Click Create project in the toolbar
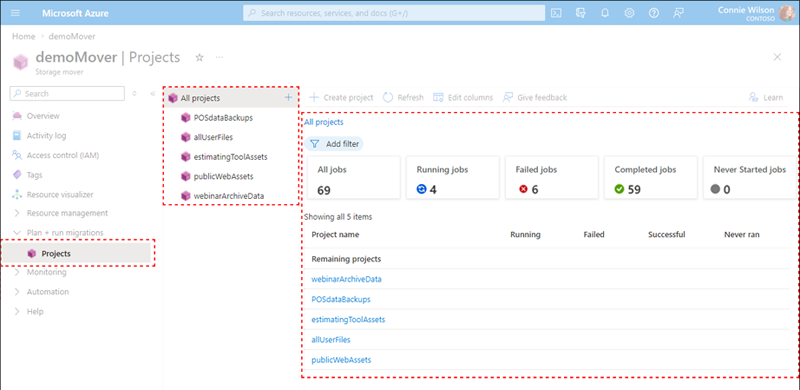 point(341,98)
